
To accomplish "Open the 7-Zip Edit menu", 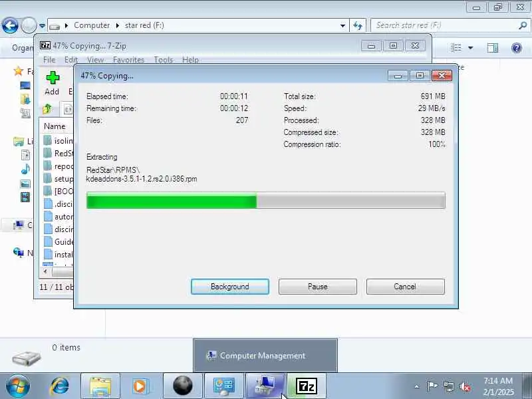I will point(71,60).
